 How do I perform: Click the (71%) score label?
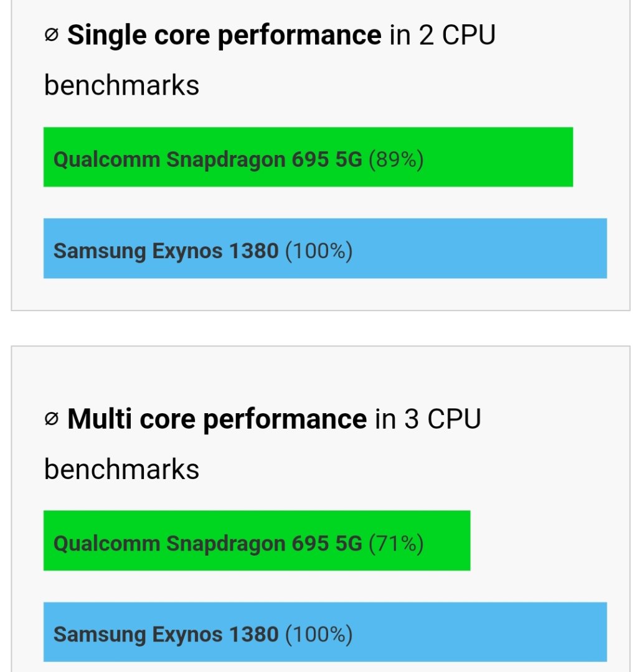(x=396, y=543)
